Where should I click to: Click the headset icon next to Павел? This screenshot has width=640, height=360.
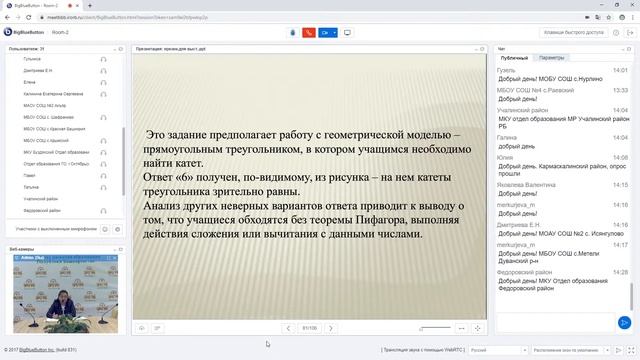[x=103, y=176]
